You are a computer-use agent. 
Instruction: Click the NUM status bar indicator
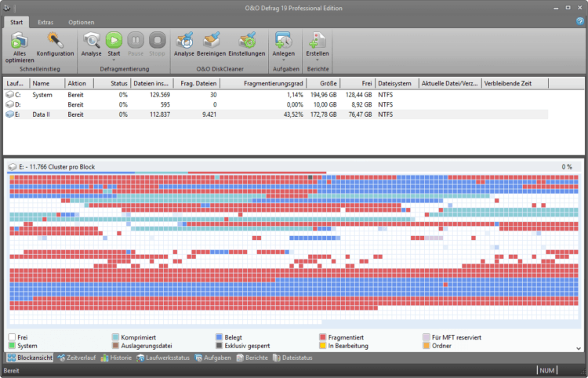tap(547, 370)
